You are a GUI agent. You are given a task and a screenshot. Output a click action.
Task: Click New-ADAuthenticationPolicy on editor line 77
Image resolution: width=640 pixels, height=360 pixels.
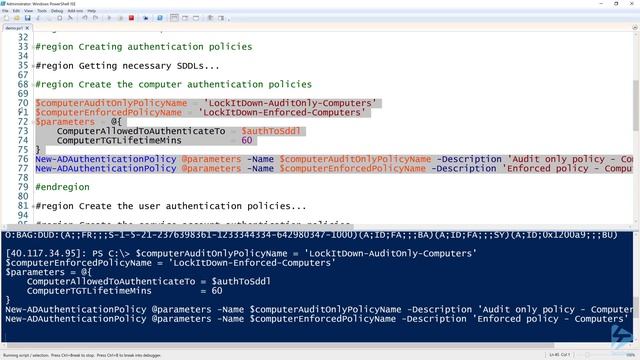[x=106, y=169]
